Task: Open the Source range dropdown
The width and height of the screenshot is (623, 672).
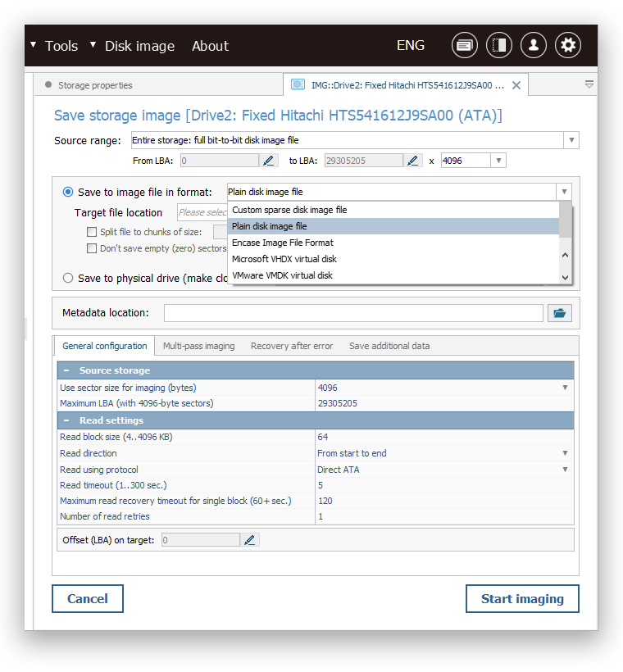Action: pyautogui.click(x=571, y=140)
